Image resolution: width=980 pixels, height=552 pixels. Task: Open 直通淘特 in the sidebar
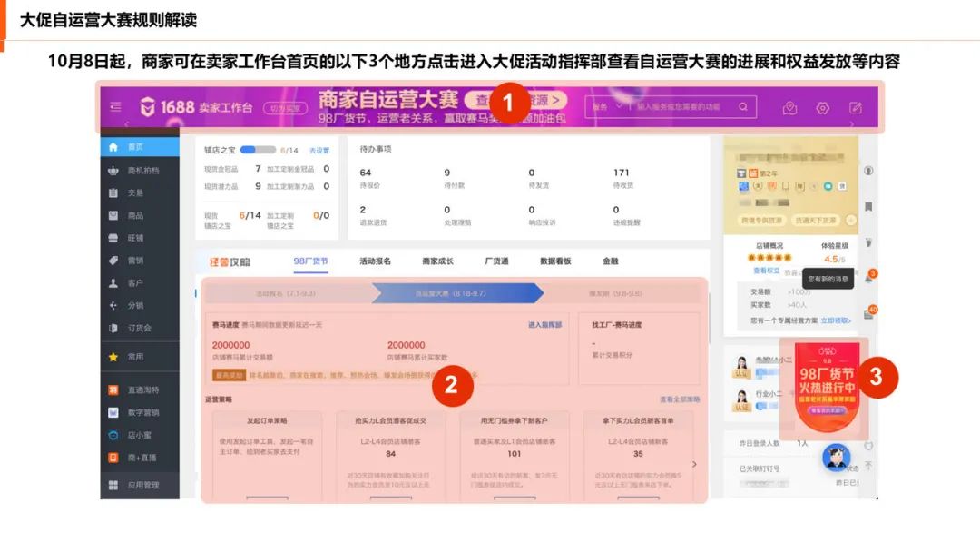coord(142,389)
